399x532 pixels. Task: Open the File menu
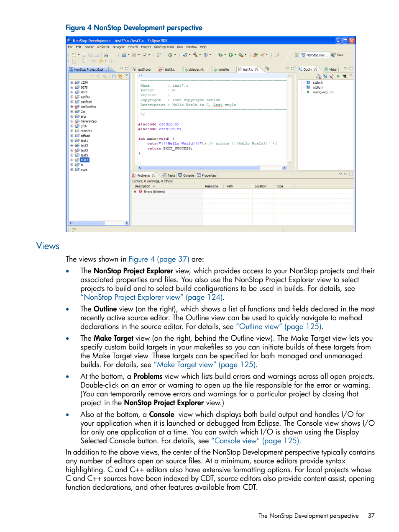(x=70, y=47)
